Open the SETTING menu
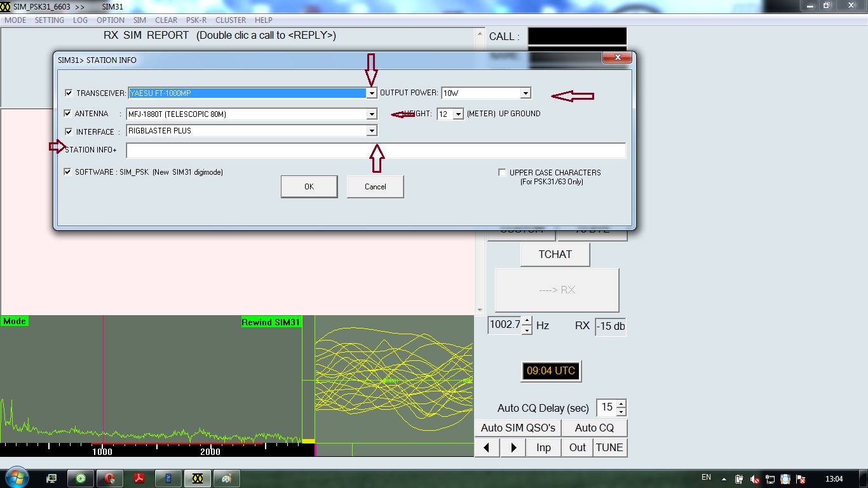The height and width of the screenshot is (488, 868). (x=50, y=20)
